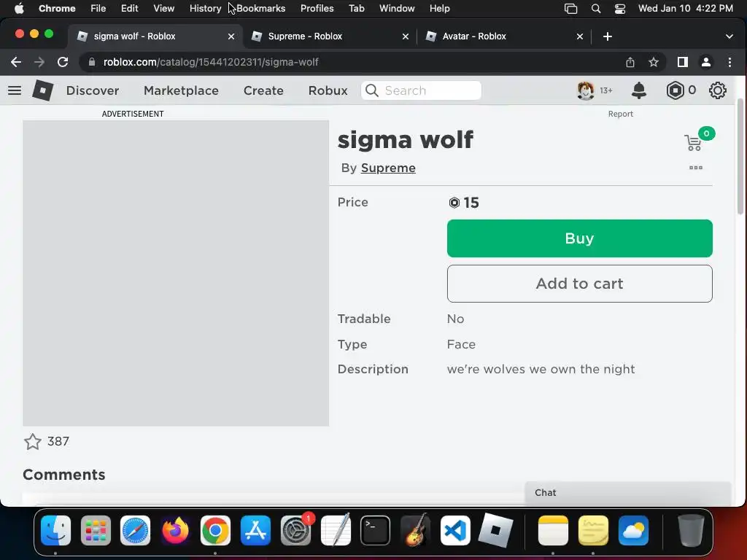Click the site security lock icon
This screenshot has height=560, width=747.
(x=92, y=62)
